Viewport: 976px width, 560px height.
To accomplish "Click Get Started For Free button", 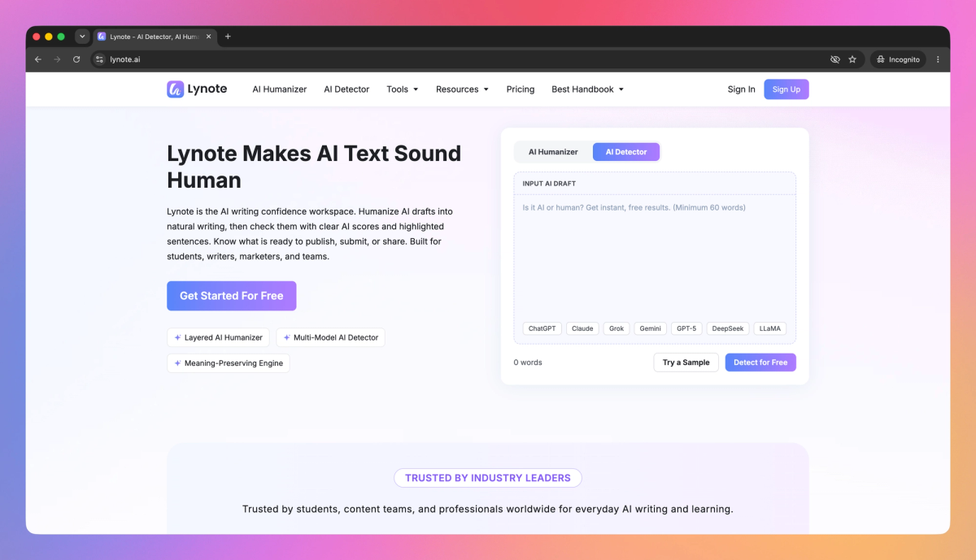I will click(x=232, y=296).
